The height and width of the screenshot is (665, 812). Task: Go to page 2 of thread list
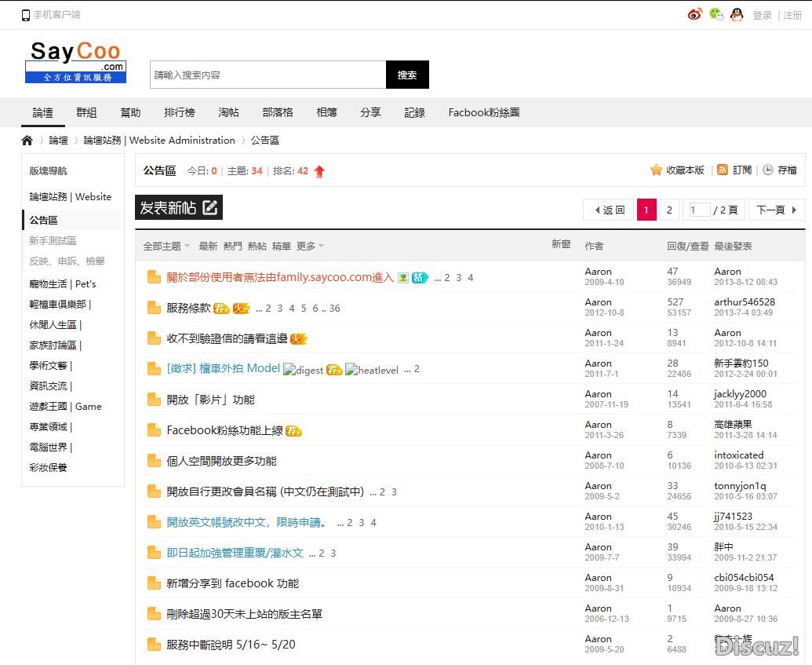[x=668, y=210]
